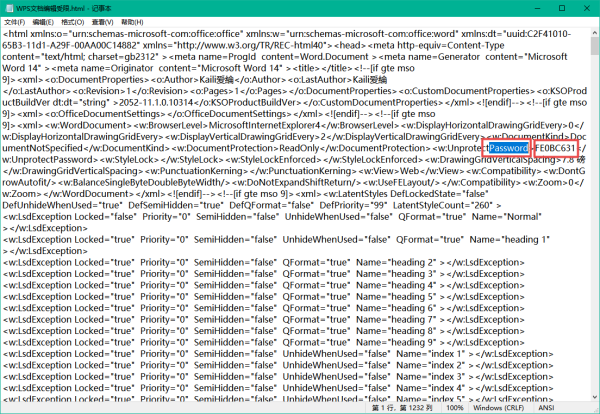Open the 格式(O) menu
Image resolution: width=600 pixels, height=414 pixels.
click(x=72, y=22)
